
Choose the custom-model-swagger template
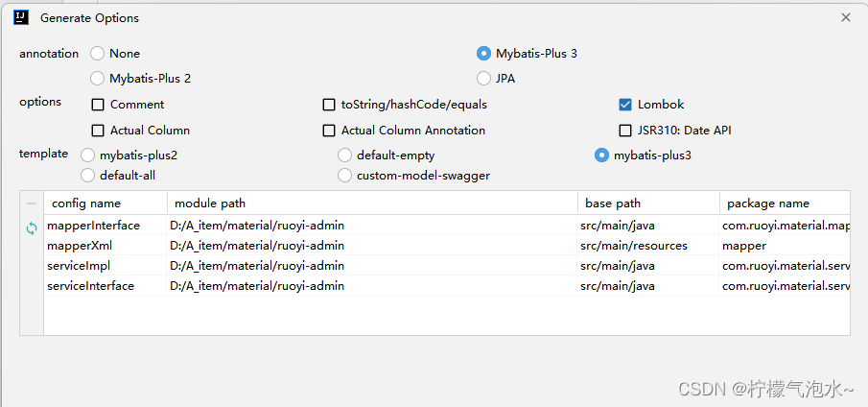point(344,176)
